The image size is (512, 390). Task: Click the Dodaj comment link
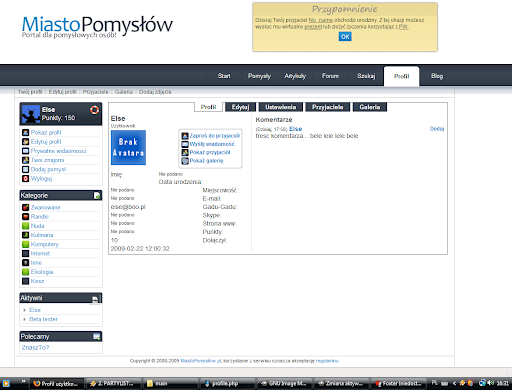tap(437, 129)
